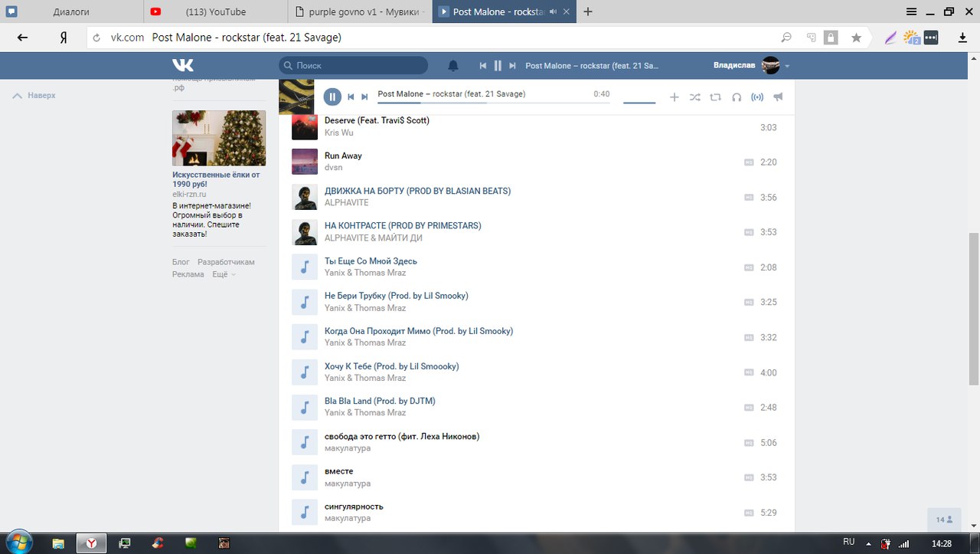
Task: Switch to the Диалоги browser tab
Action: [x=71, y=11]
